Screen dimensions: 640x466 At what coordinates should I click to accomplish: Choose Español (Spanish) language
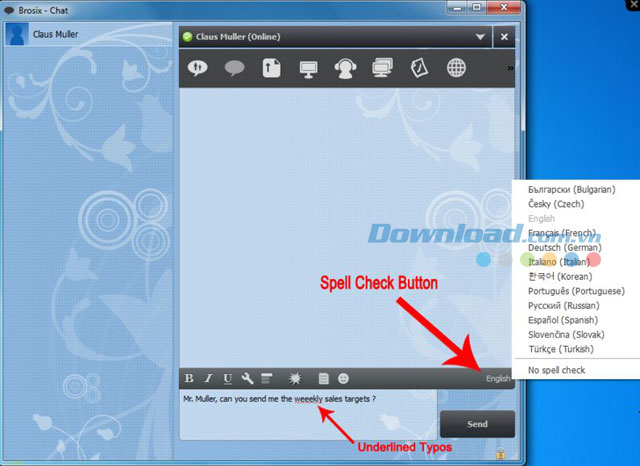point(562,320)
